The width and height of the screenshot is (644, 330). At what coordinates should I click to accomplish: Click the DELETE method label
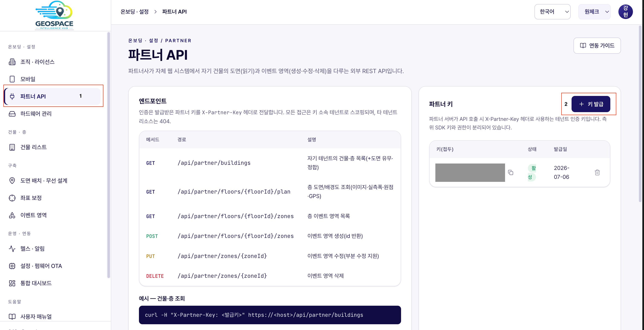click(x=155, y=276)
